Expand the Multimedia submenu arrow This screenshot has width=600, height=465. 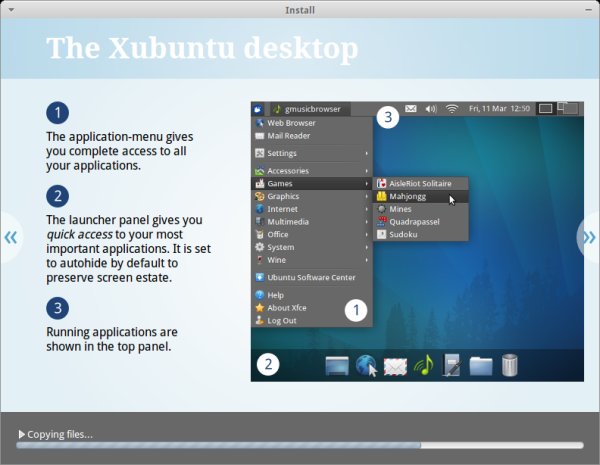[367, 222]
